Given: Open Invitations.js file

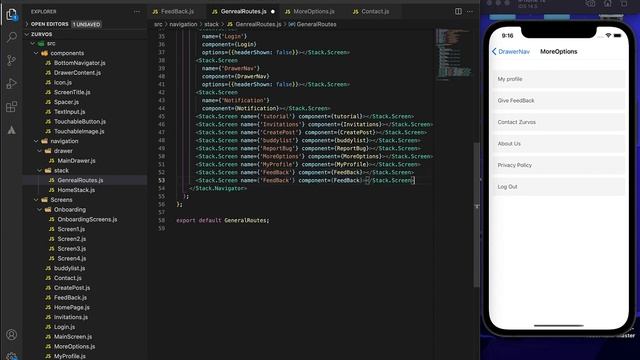Looking at the screenshot, I should (71, 317).
